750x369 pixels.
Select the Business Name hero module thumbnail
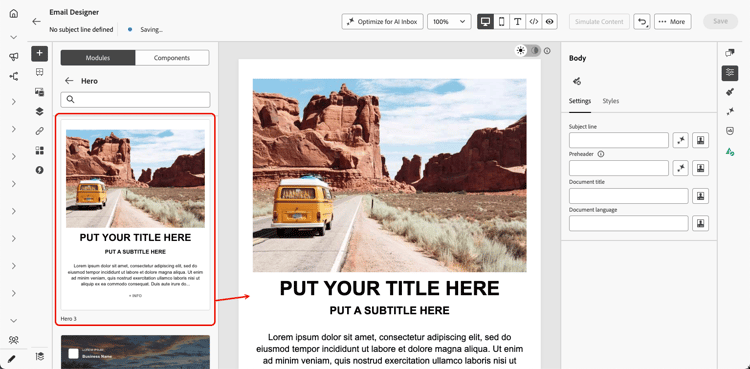(x=135, y=352)
